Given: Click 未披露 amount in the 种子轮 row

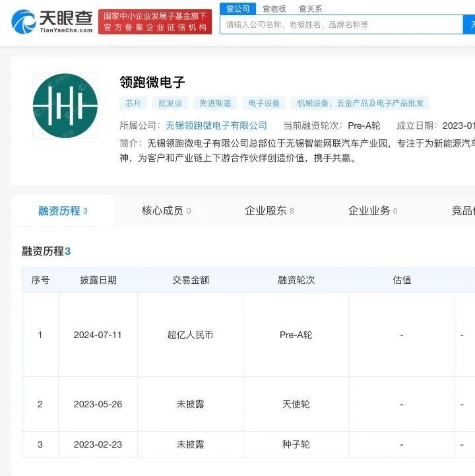Looking at the screenshot, I should tap(191, 444).
